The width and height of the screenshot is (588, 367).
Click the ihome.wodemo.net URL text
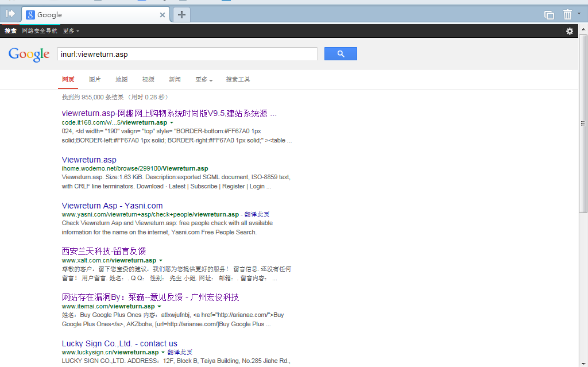(135, 168)
